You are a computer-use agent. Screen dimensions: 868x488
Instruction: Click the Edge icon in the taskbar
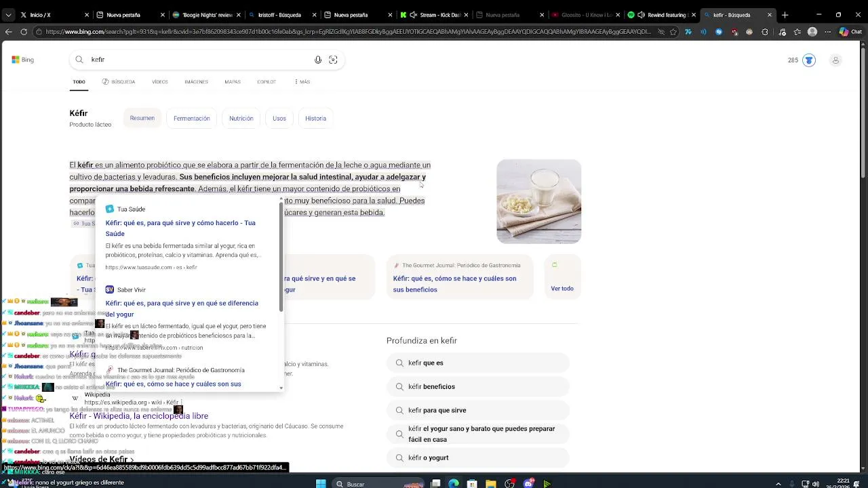point(454,483)
